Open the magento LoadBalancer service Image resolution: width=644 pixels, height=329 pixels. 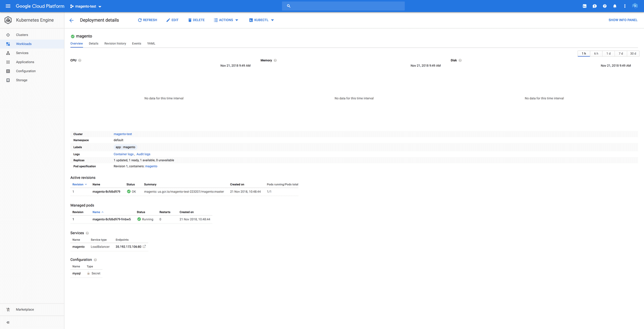coord(78,247)
